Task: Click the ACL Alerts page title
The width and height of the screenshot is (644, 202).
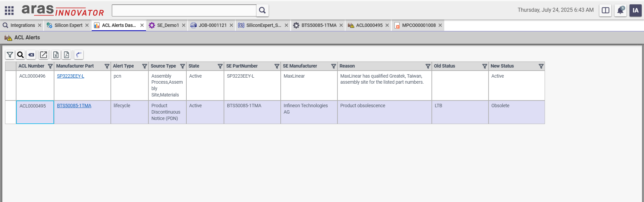Action: [27, 38]
